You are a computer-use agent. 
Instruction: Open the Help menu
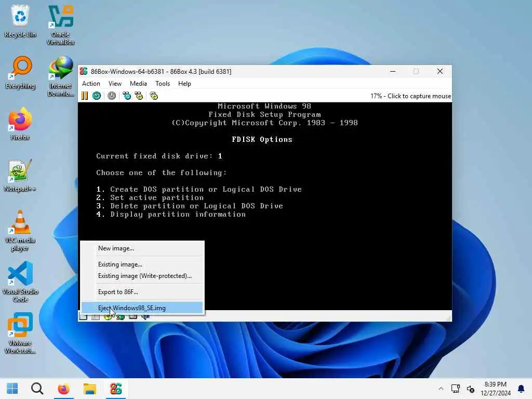(184, 84)
